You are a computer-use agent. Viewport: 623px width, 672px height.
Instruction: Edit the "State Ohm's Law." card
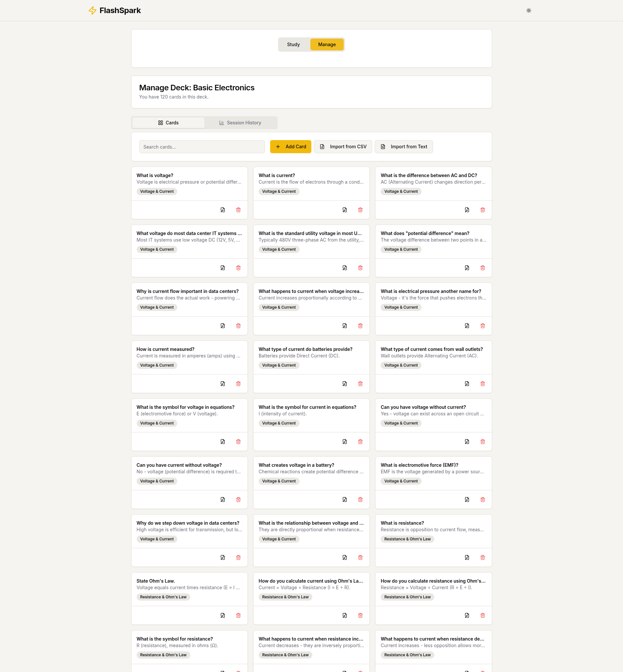(222, 615)
